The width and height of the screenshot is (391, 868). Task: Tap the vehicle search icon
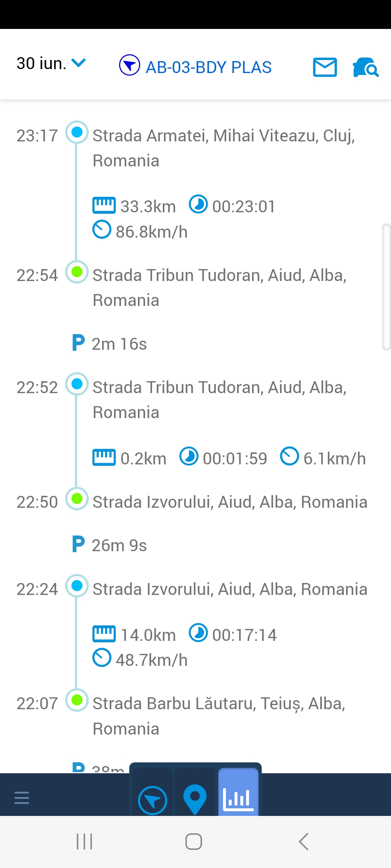(365, 67)
